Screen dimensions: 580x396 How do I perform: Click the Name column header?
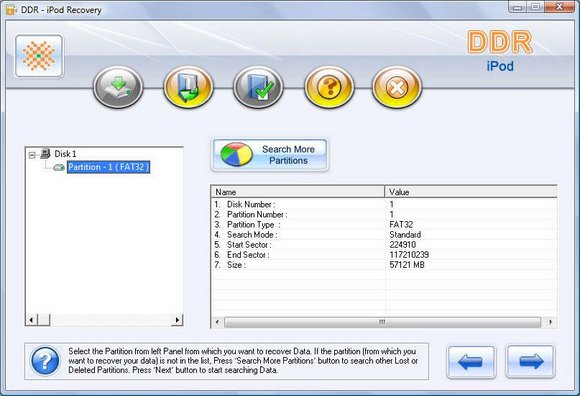coord(298,192)
